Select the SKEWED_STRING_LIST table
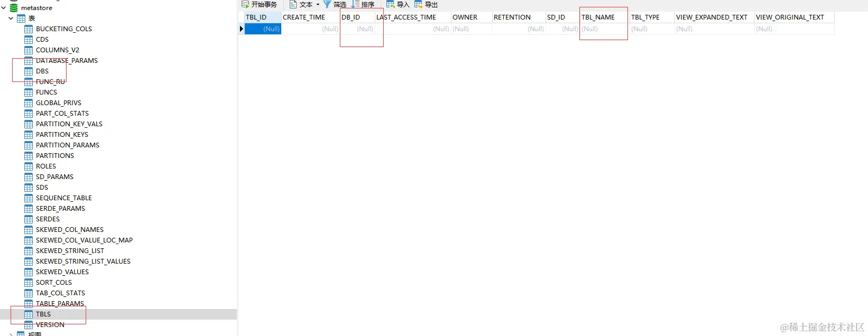868x336 pixels. pyautogui.click(x=70, y=251)
